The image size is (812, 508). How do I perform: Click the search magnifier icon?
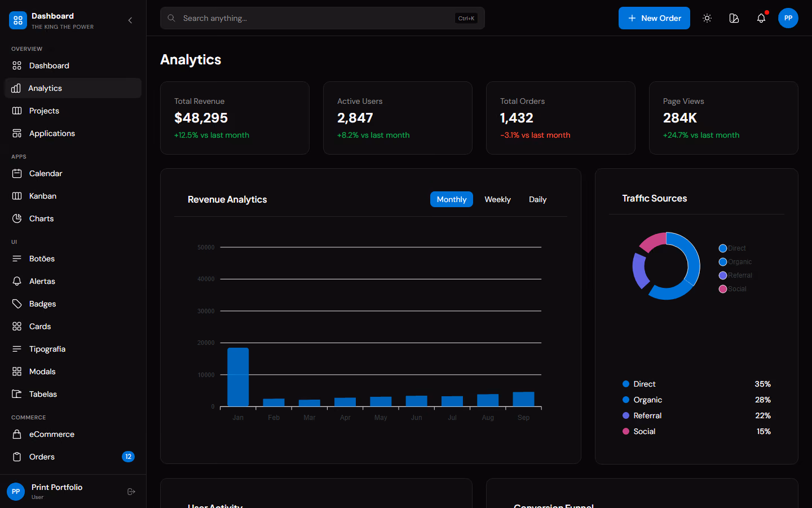pos(171,18)
